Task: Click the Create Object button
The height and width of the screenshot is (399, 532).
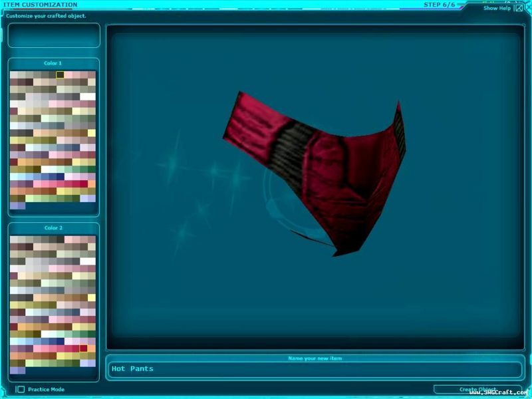Action: point(477,390)
